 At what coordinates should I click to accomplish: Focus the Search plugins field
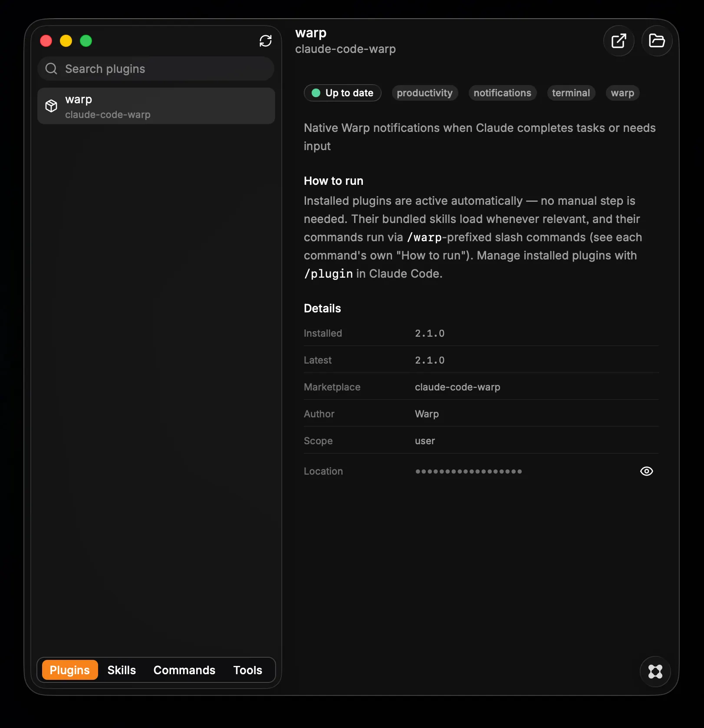156,69
